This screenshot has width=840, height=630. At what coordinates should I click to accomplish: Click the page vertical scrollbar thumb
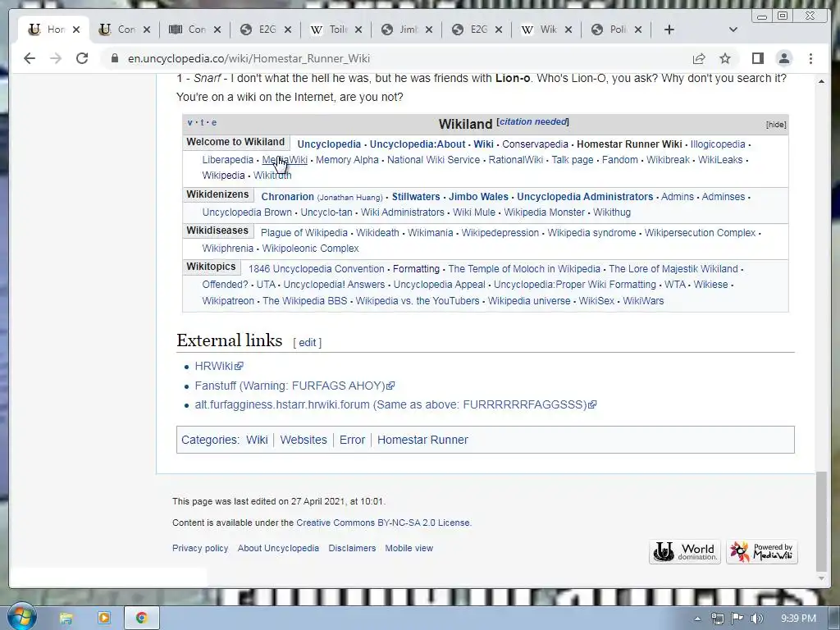(x=821, y=521)
